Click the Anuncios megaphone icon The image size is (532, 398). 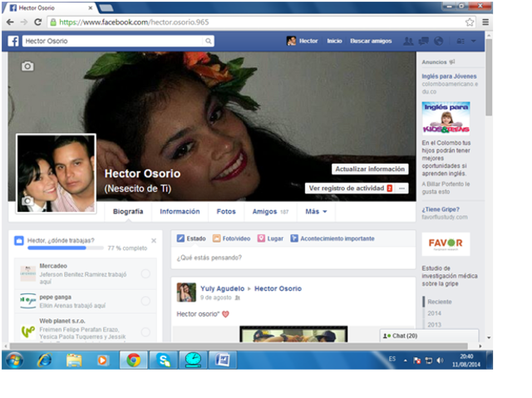tap(452, 62)
